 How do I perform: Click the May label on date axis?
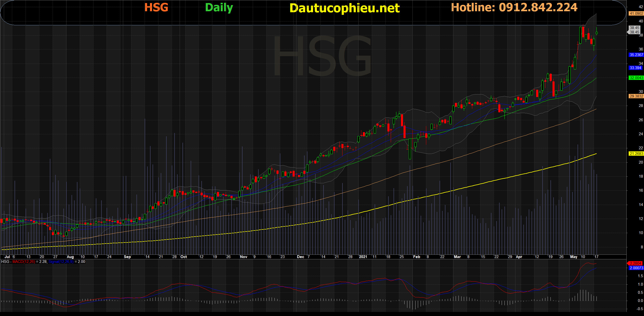574,257
